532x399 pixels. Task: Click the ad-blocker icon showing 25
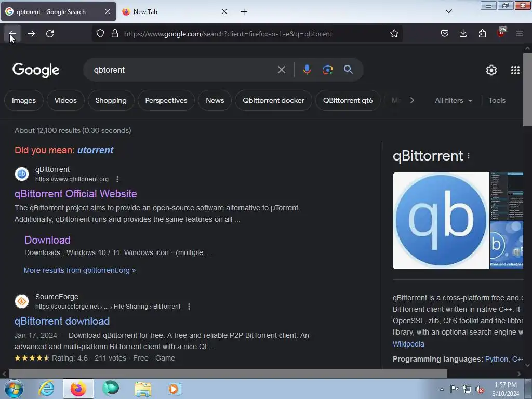click(501, 33)
